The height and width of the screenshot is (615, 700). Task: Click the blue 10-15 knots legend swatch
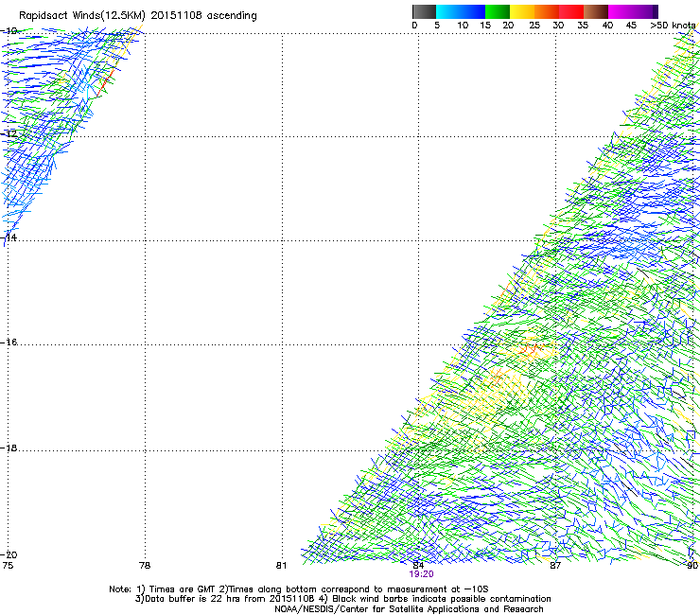coord(473,11)
